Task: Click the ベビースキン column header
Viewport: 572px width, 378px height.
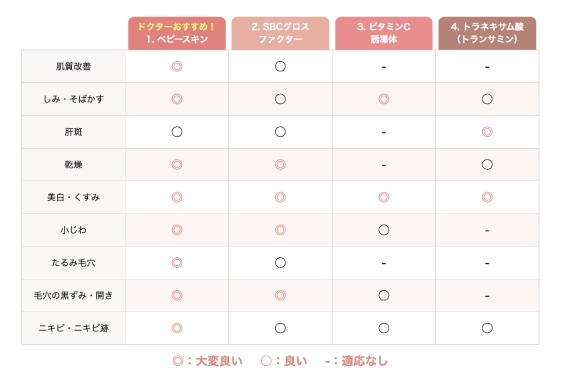Action: tap(177, 33)
